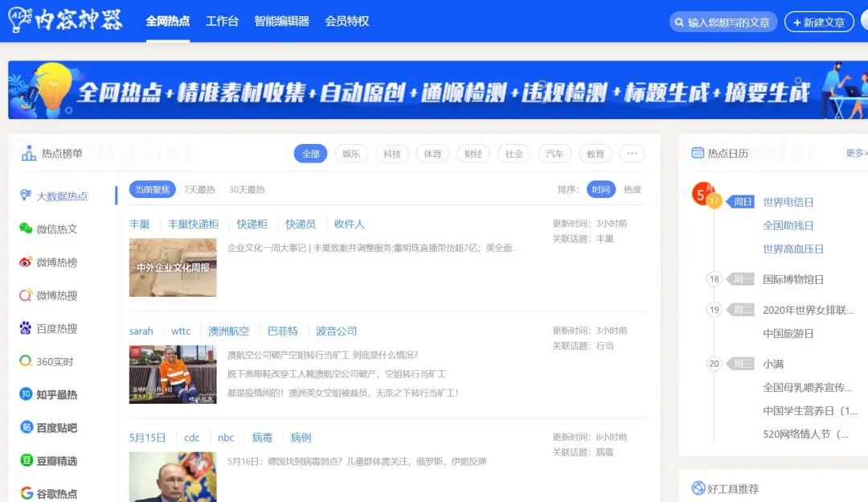The image size is (868, 502).
Task: Switch to the 7天最热 filter
Action: pyautogui.click(x=199, y=190)
